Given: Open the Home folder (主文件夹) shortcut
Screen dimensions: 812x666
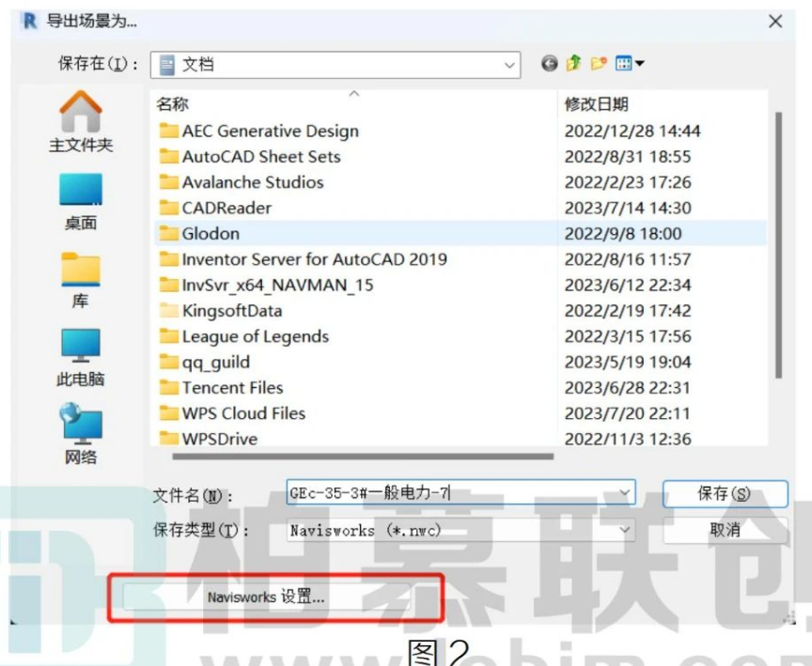Looking at the screenshot, I should tap(81, 122).
